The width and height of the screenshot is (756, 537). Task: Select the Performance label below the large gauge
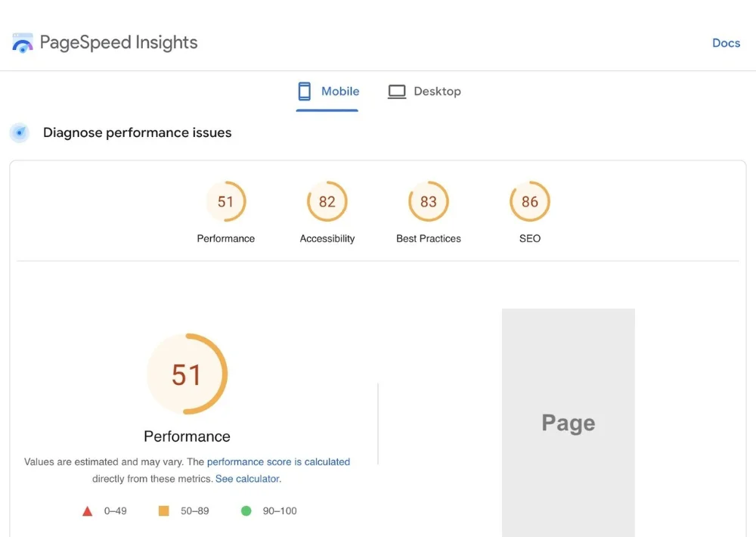(187, 436)
